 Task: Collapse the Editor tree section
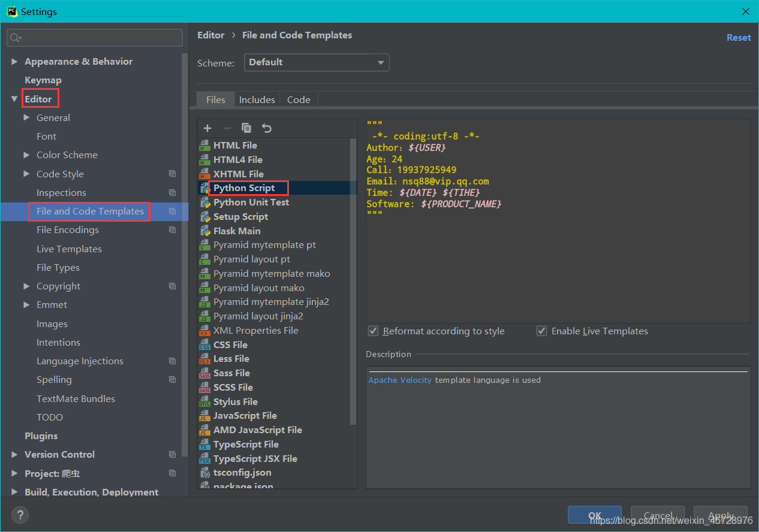tap(14, 99)
